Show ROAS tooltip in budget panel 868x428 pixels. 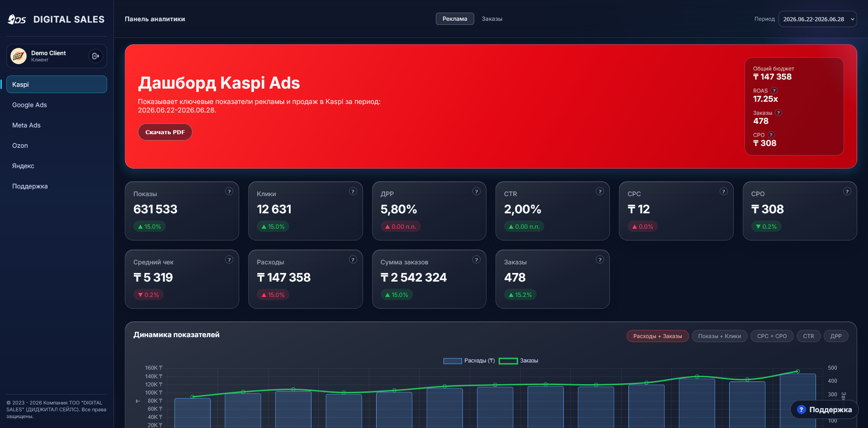click(x=774, y=90)
